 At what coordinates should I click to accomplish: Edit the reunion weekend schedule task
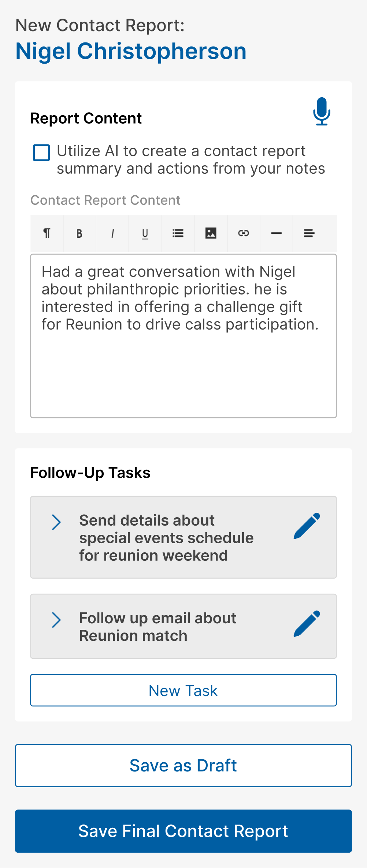tap(308, 527)
